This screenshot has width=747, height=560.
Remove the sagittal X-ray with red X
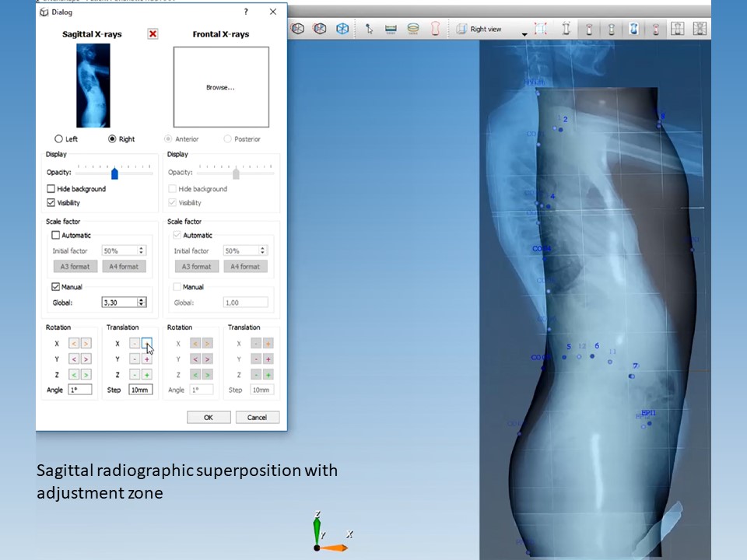(153, 33)
